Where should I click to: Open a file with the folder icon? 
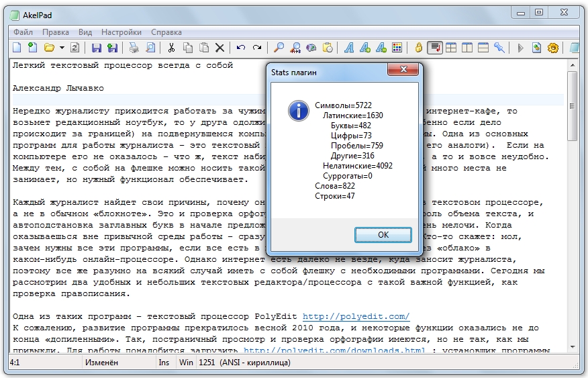coord(49,48)
